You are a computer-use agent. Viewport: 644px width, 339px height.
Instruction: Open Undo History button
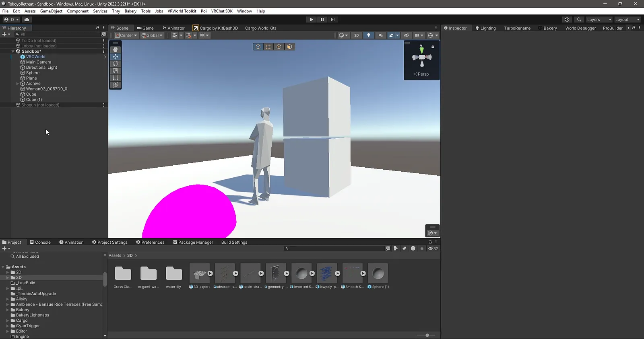click(567, 19)
